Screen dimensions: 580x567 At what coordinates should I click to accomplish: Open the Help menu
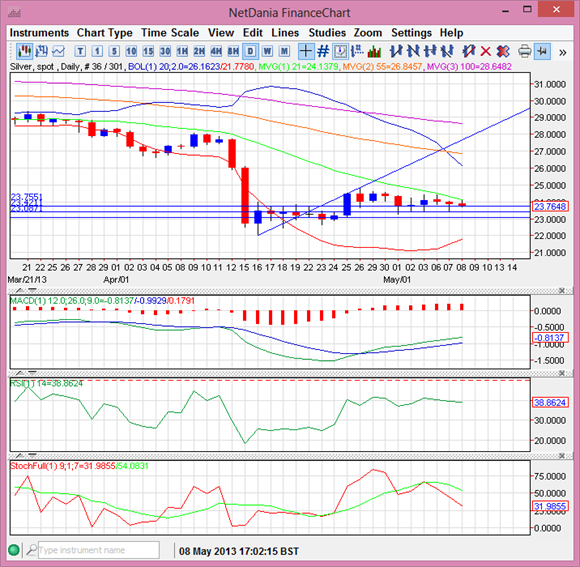tap(451, 33)
